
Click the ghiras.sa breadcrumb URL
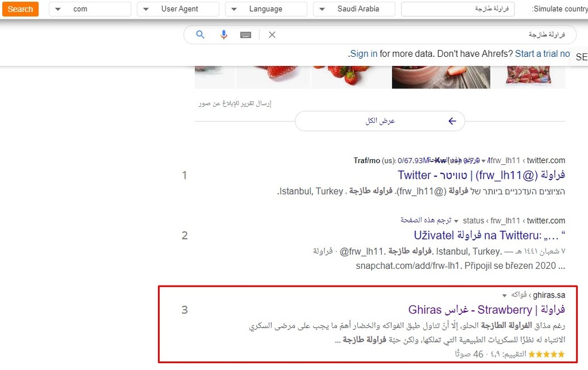[537, 295]
